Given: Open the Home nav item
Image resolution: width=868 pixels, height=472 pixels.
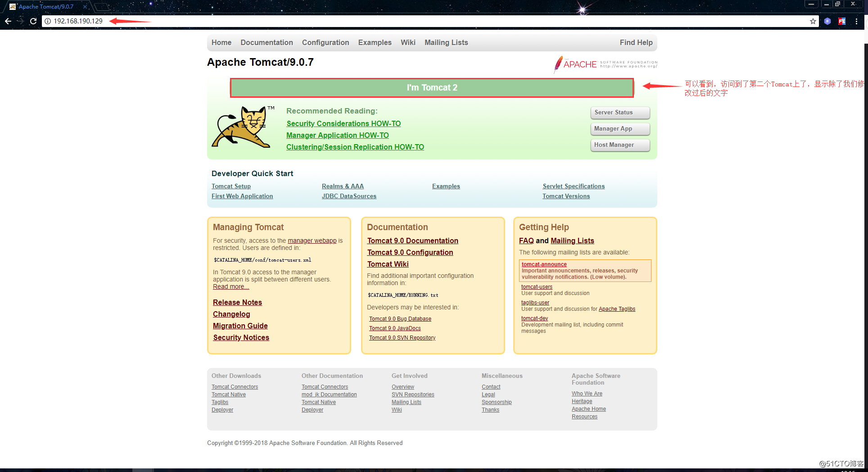Looking at the screenshot, I should [x=222, y=42].
